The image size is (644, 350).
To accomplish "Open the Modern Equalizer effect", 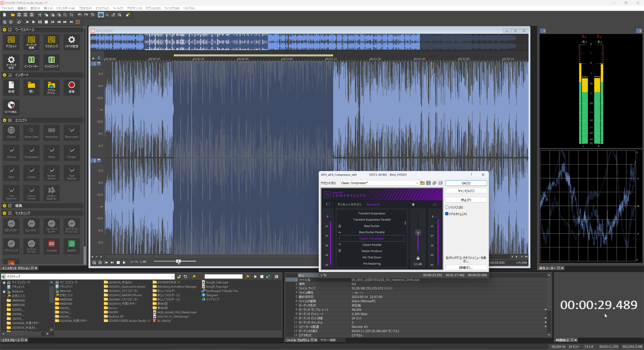I will (51, 193).
